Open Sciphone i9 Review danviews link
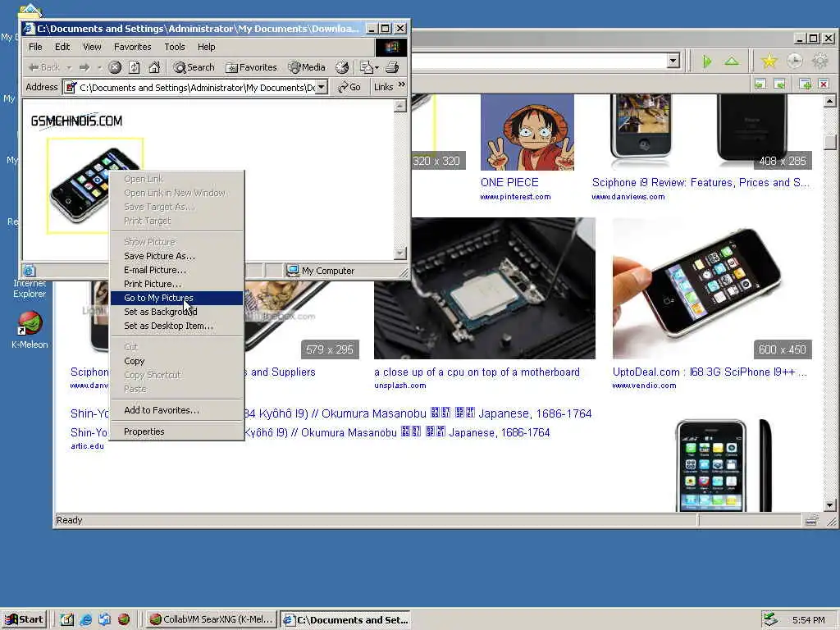Viewport: 840px width, 630px height. pos(701,182)
